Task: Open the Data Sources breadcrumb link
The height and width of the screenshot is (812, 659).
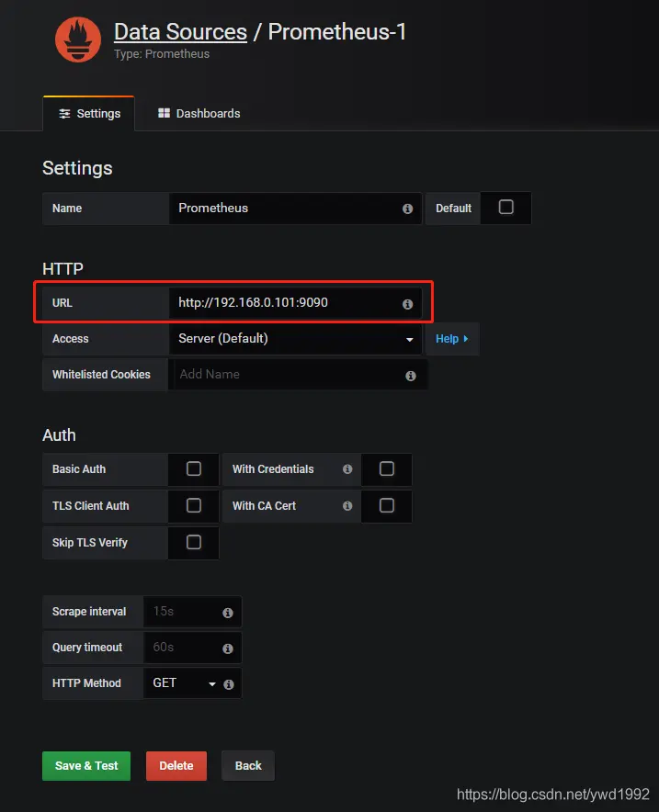Action: click(x=180, y=32)
